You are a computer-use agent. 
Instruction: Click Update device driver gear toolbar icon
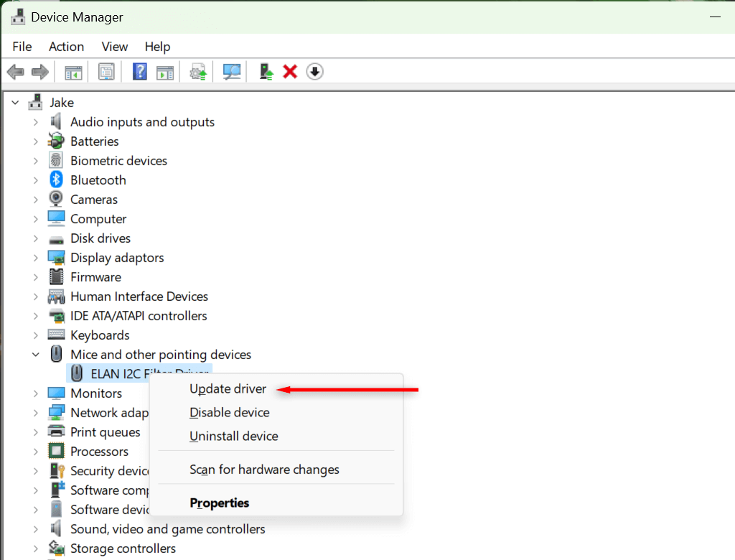pyautogui.click(x=198, y=73)
